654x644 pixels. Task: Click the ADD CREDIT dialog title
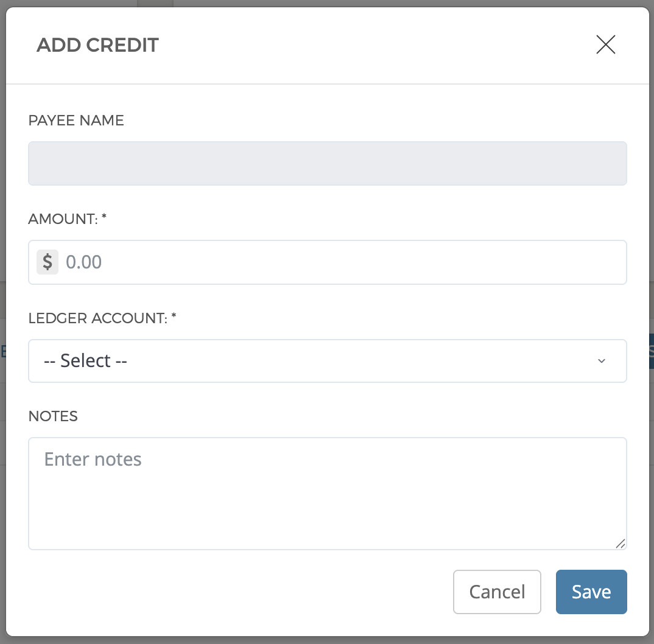point(97,44)
